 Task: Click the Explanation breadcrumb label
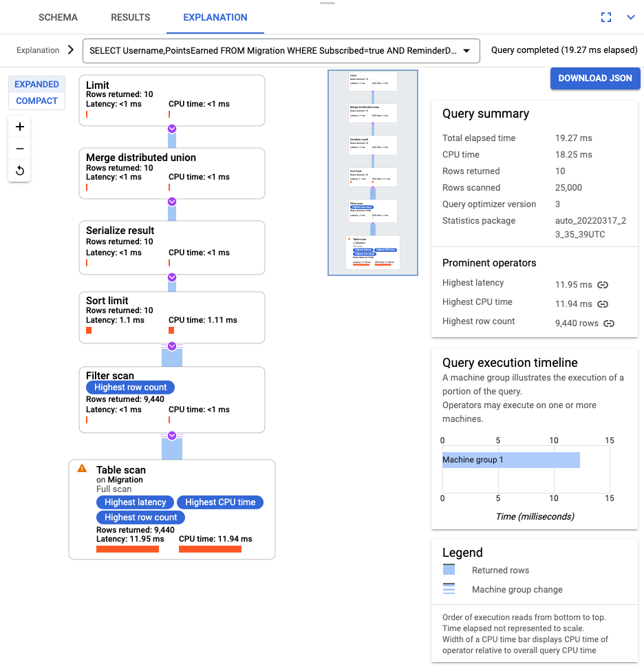pyautogui.click(x=36, y=50)
